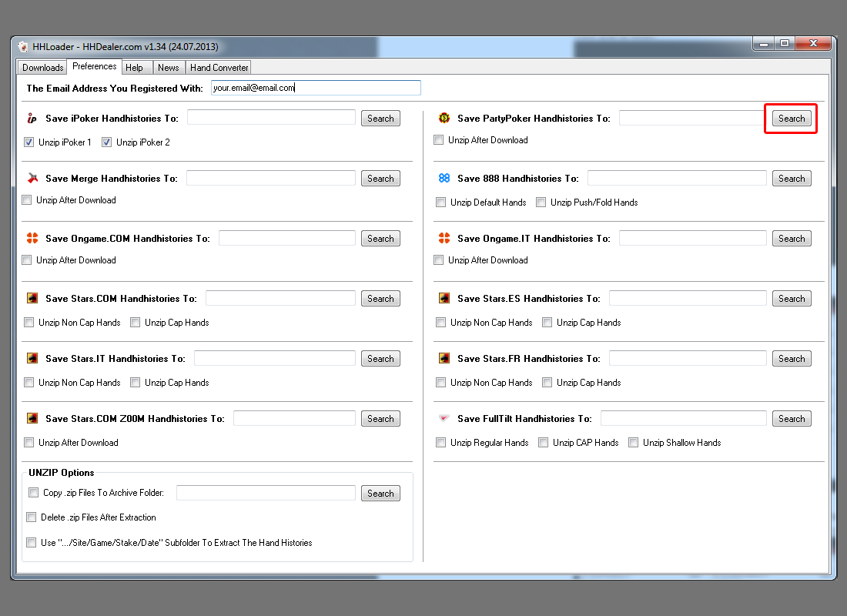Click Search next to Stars.IT folder field
The image size is (847, 616).
pyautogui.click(x=380, y=359)
